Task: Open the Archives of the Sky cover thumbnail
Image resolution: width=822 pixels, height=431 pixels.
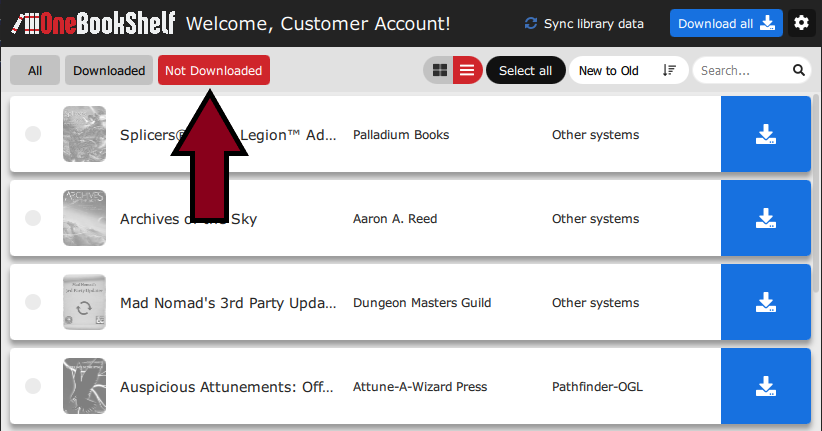Action: [84, 218]
